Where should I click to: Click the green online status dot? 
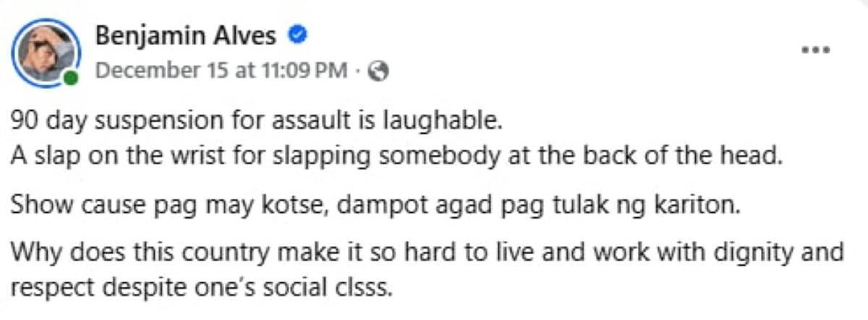click(70, 77)
